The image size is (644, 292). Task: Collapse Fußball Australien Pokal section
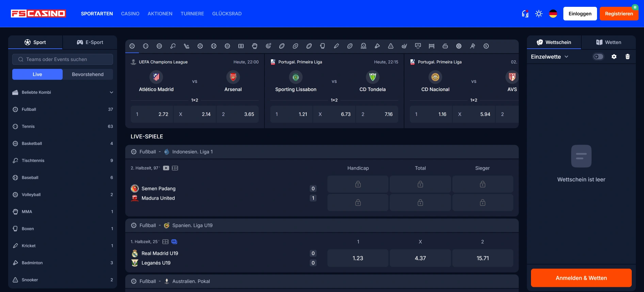coord(322,281)
